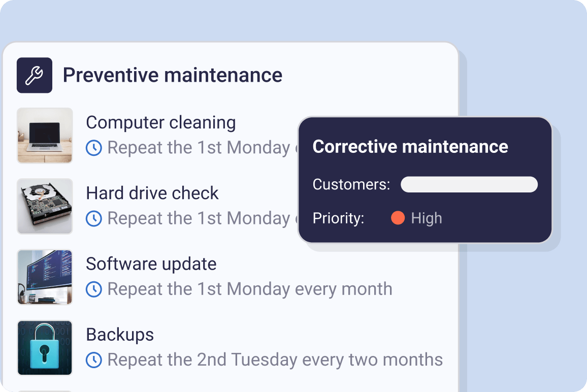
Task: Click "Repeat the 1st Monday every month" schedule
Action: pyautogui.click(x=250, y=289)
